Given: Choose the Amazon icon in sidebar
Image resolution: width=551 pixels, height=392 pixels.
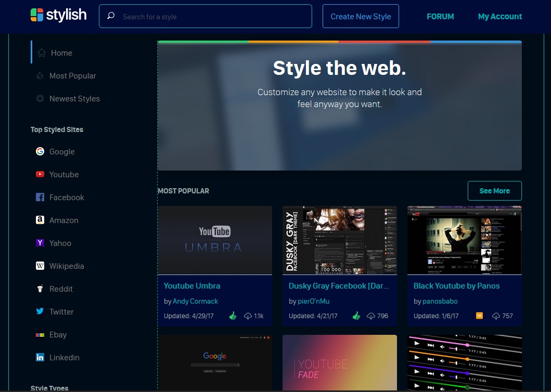Looking at the screenshot, I should (x=40, y=220).
